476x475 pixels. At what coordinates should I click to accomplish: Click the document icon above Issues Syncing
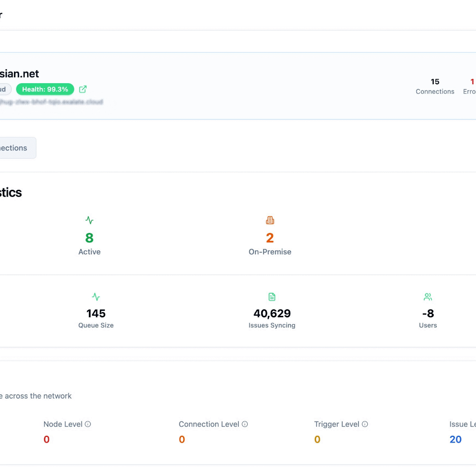[272, 297]
